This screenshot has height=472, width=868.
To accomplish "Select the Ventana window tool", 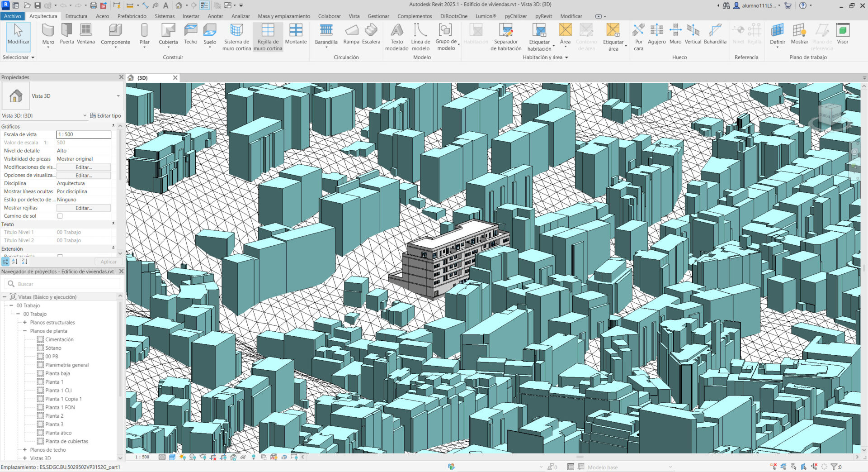I will [x=85, y=34].
